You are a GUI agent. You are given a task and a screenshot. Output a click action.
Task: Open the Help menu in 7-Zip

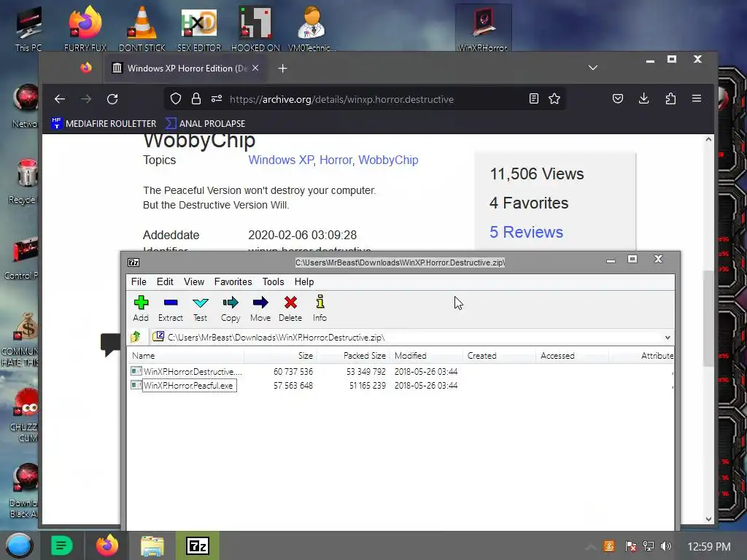pyautogui.click(x=304, y=282)
